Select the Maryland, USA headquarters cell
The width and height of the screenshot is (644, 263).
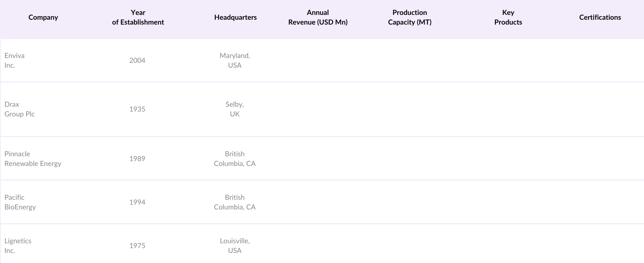235,60
